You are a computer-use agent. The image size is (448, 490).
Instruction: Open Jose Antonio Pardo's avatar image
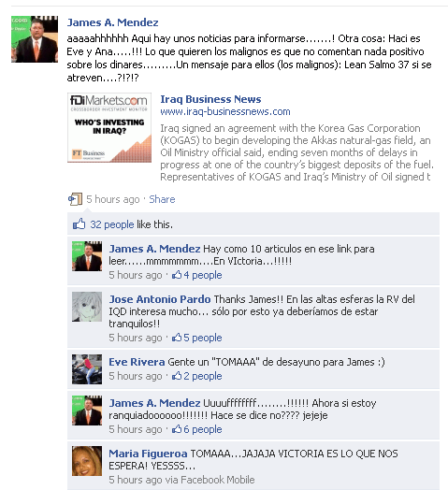87,307
